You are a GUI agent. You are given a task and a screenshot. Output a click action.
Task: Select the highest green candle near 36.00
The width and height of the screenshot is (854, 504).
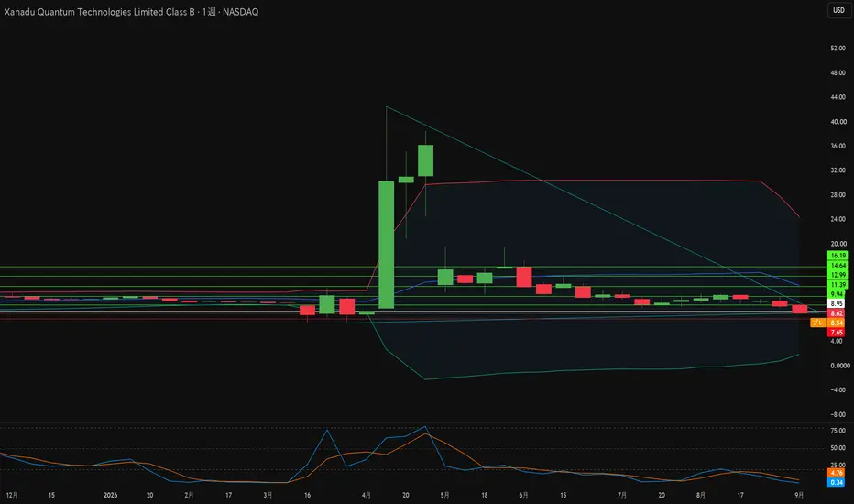pos(426,160)
